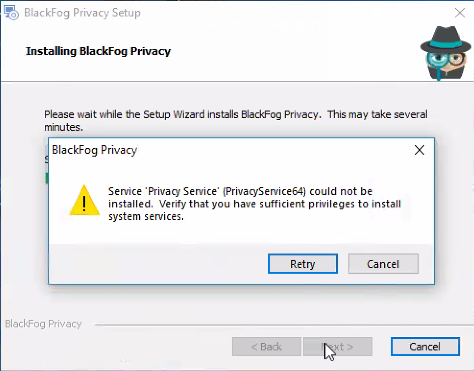The width and height of the screenshot is (474, 371).
Task: Click the green installation progress bar
Action: point(47,178)
